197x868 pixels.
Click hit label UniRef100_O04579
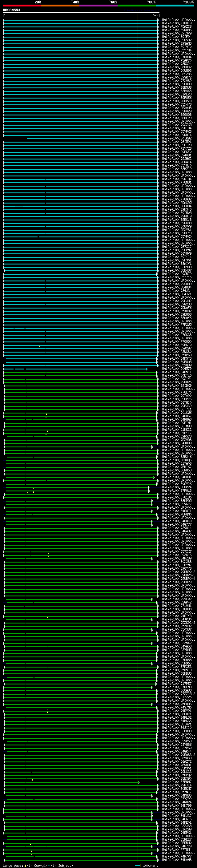[176, 369]
